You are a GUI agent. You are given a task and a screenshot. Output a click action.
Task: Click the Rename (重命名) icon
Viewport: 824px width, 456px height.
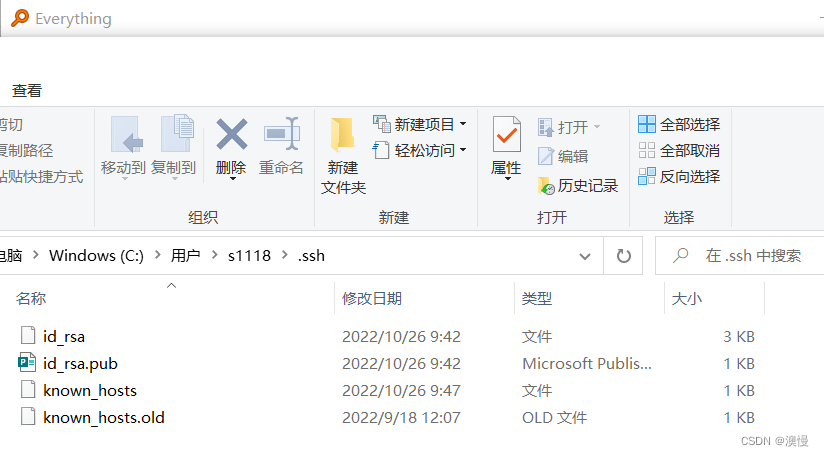282,134
